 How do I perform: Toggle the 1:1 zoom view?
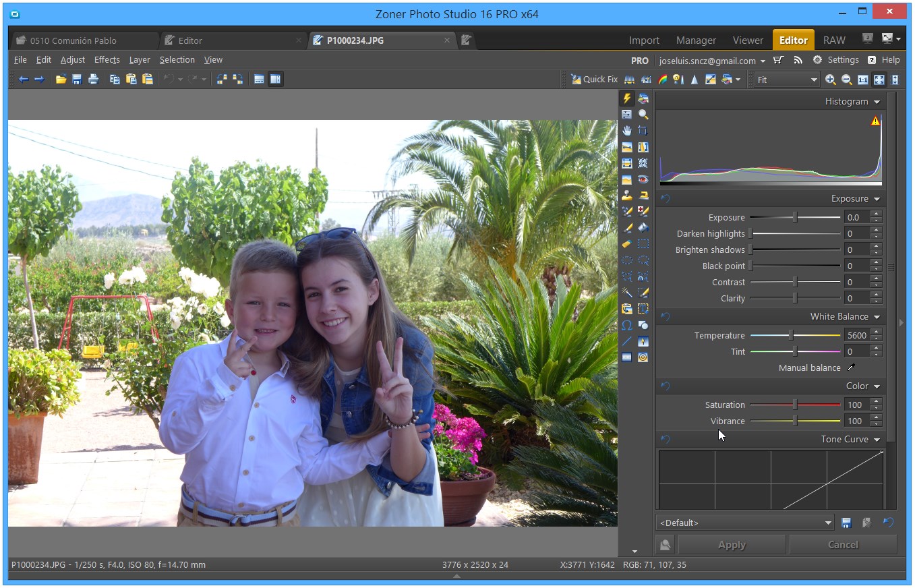tap(863, 80)
